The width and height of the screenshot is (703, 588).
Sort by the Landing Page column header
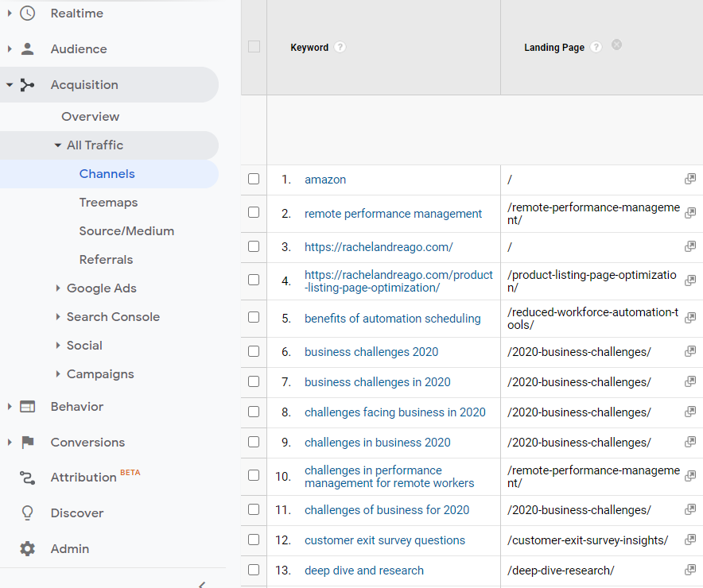click(554, 47)
